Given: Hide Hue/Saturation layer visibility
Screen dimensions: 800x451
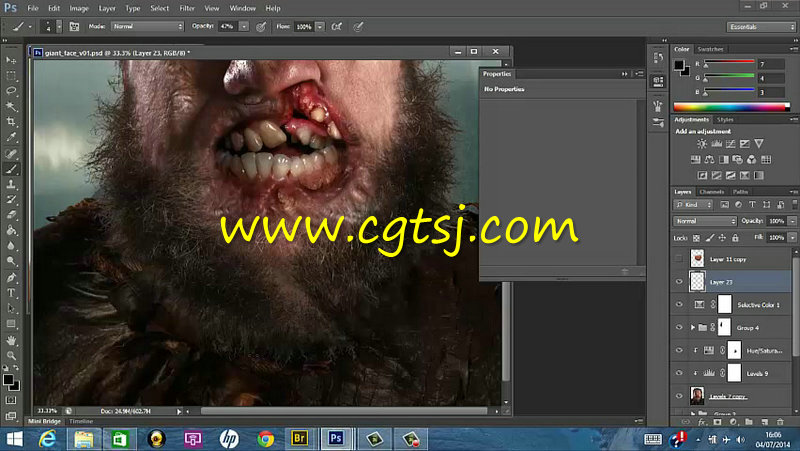Looking at the screenshot, I should pos(679,350).
